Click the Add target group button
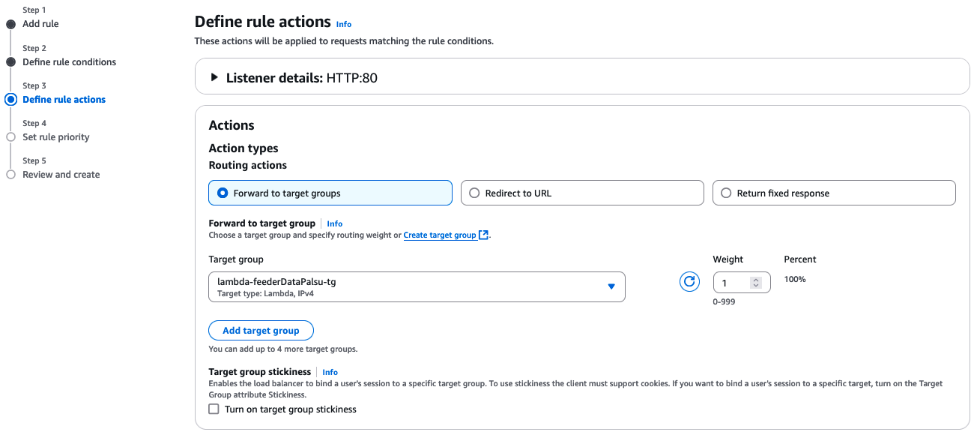Screen dimensions: 980x441 click(261, 331)
